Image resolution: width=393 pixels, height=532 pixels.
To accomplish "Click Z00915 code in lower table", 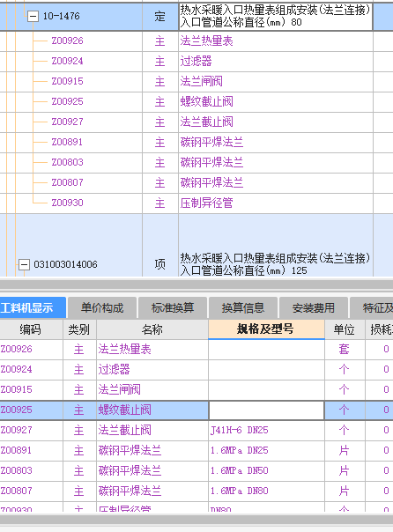I will [x=16, y=389].
